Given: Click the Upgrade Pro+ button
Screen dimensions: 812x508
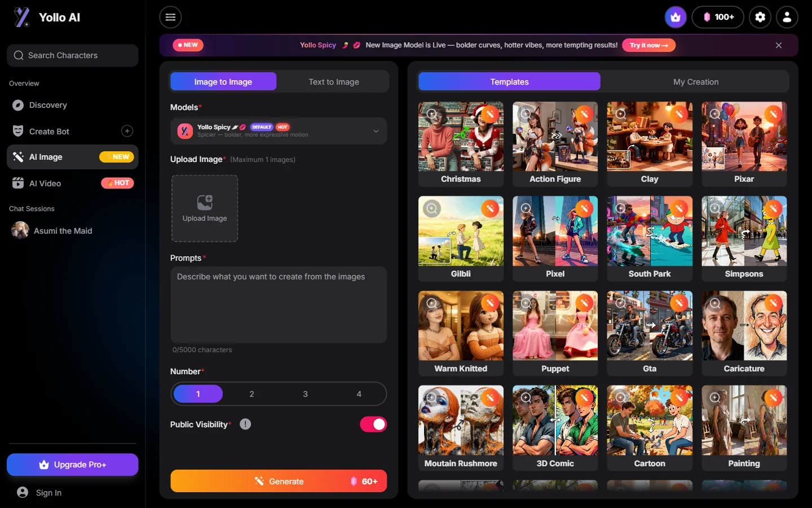Looking at the screenshot, I should tap(72, 465).
